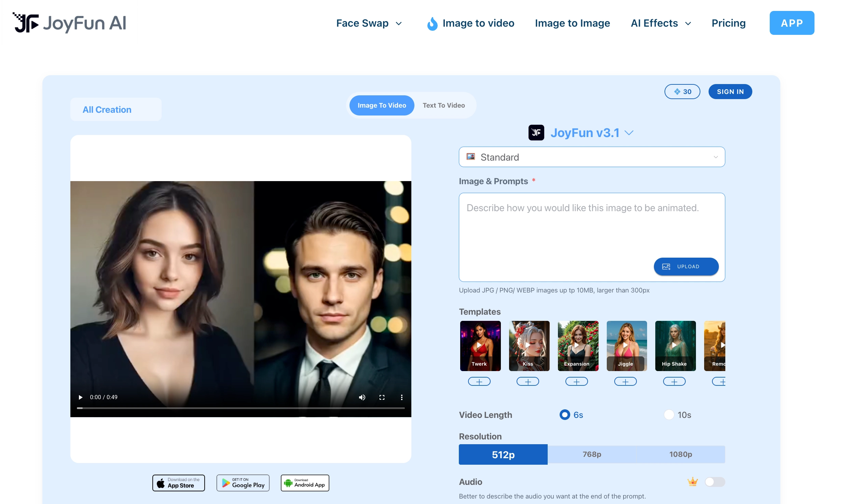Click the Download on the App Store badge

(179, 483)
